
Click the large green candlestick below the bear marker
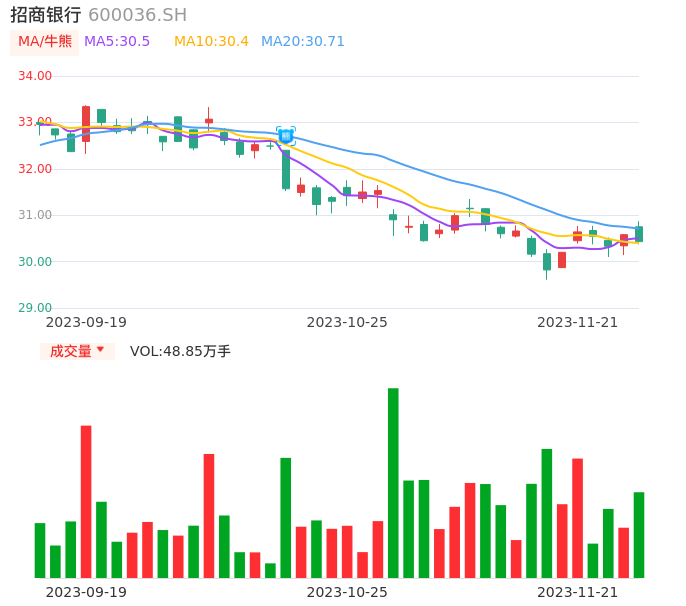tap(286, 170)
